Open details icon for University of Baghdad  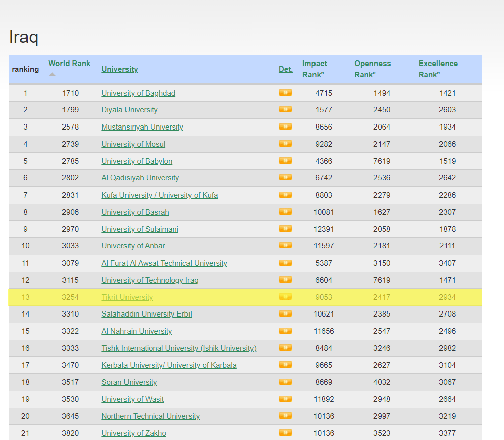pyautogui.click(x=285, y=93)
